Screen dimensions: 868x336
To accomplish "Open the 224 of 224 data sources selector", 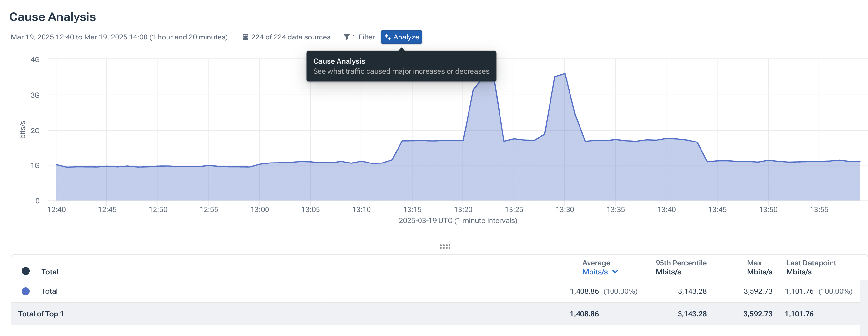I will click(287, 37).
